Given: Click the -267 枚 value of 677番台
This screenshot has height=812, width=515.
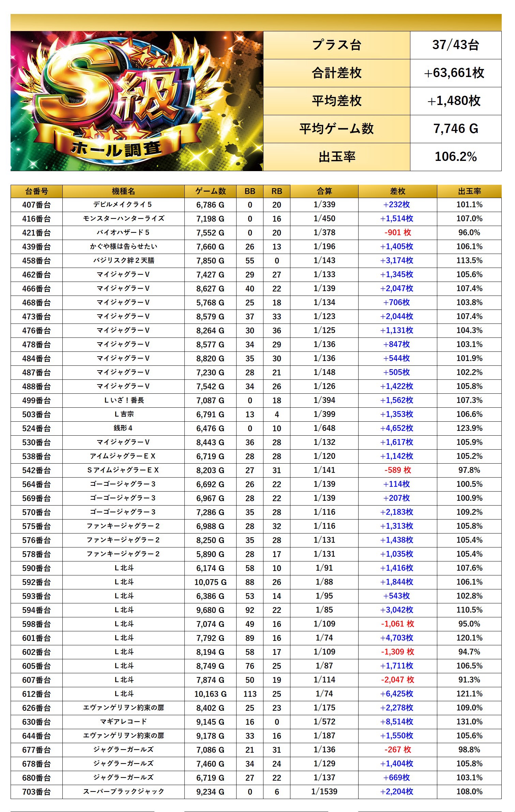Looking at the screenshot, I should coord(397,750).
